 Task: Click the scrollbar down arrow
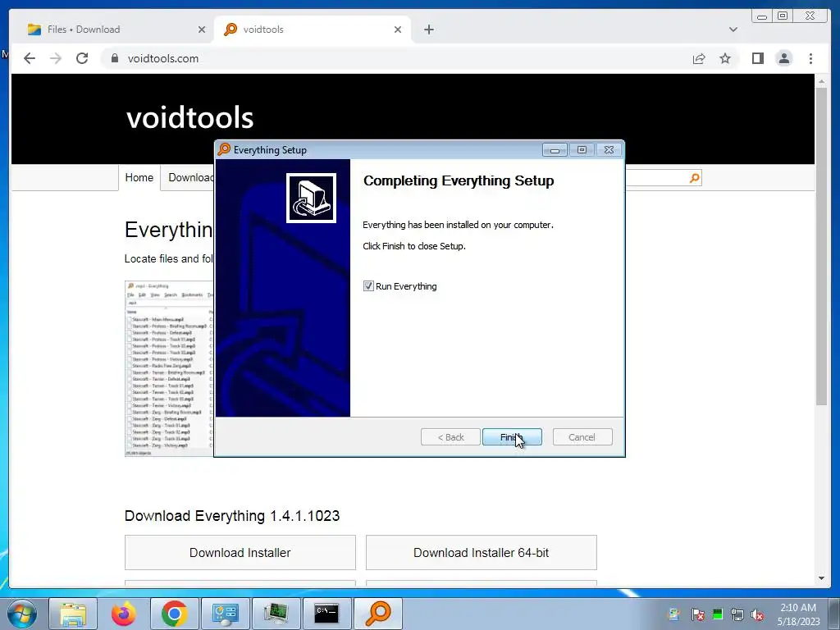point(821,578)
